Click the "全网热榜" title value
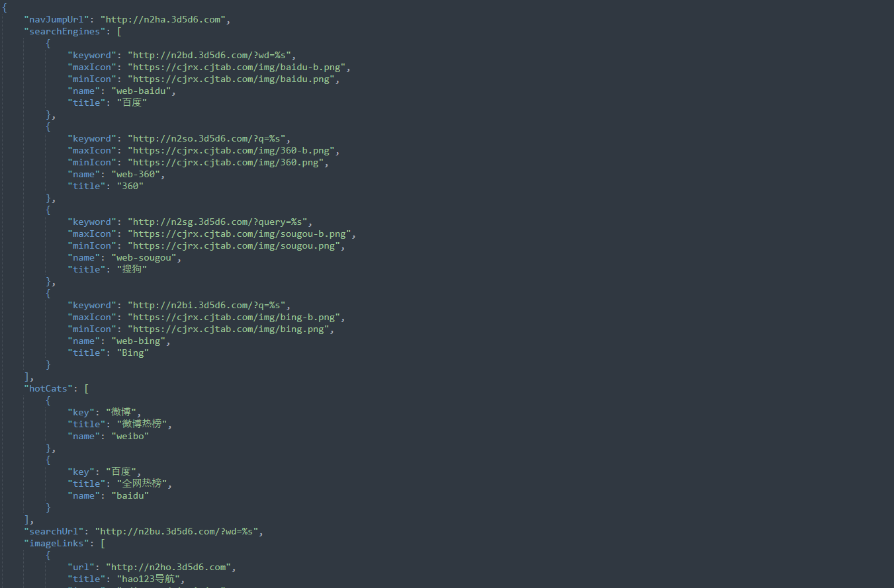 pyautogui.click(x=142, y=483)
